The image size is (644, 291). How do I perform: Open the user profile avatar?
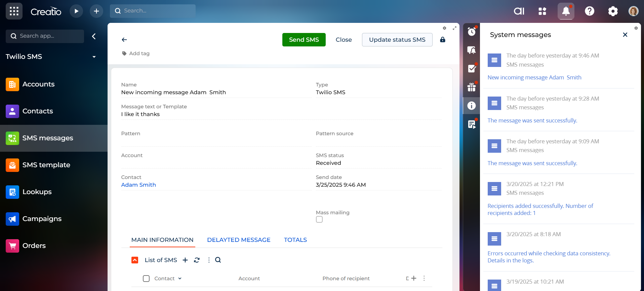(634, 11)
